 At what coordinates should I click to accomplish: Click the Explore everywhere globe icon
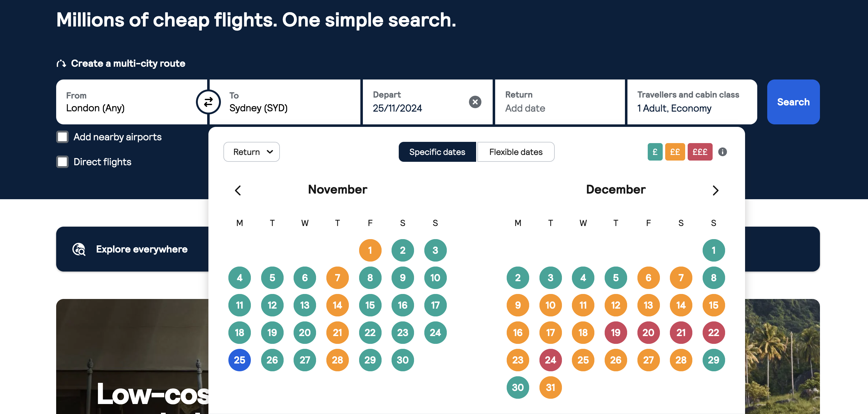tap(79, 249)
